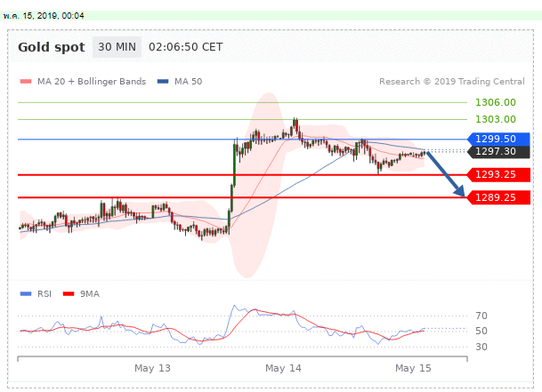Click the 30 MIN timeframe badge
This screenshot has height=392, width=542.
point(117,47)
